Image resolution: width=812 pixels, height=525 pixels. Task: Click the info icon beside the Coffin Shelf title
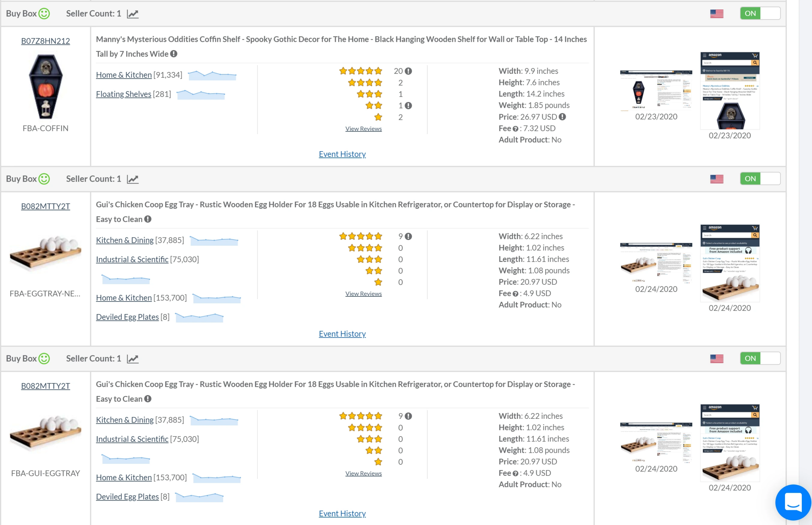[174, 54]
